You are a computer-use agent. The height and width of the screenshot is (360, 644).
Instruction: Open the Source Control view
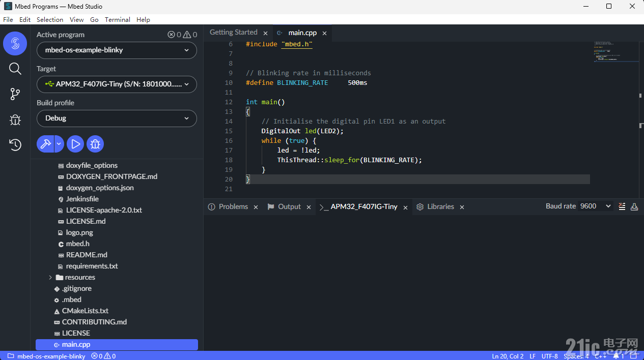click(15, 94)
